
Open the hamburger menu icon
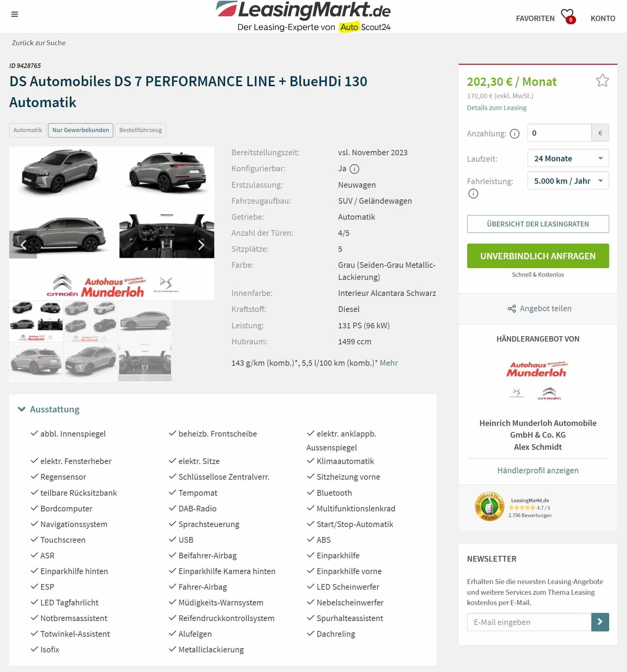[x=15, y=14]
